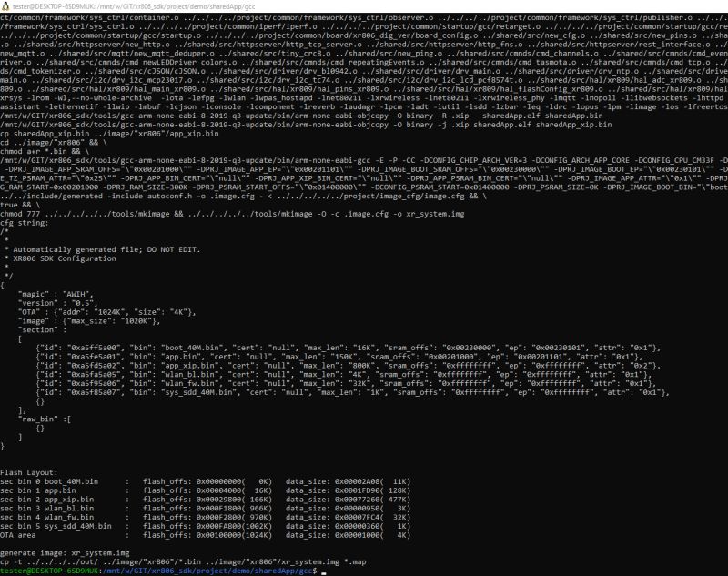The height and width of the screenshot is (576, 728).
Task: Click the 'chmod a+r *.bin && \' line
Action: tap(45, 151)
